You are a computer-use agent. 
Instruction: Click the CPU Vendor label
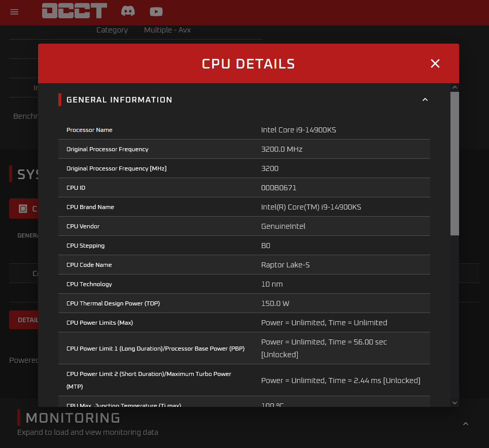click(83, 226)
